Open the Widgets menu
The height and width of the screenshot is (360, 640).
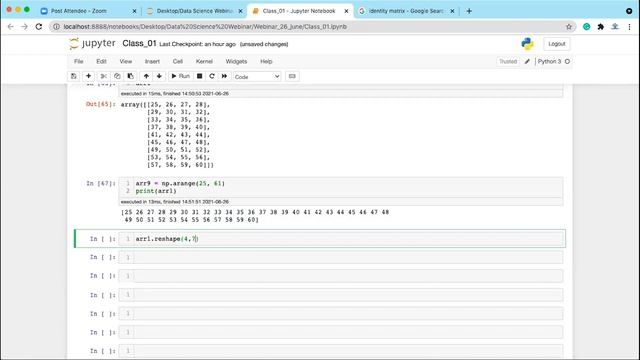(236, 62)
